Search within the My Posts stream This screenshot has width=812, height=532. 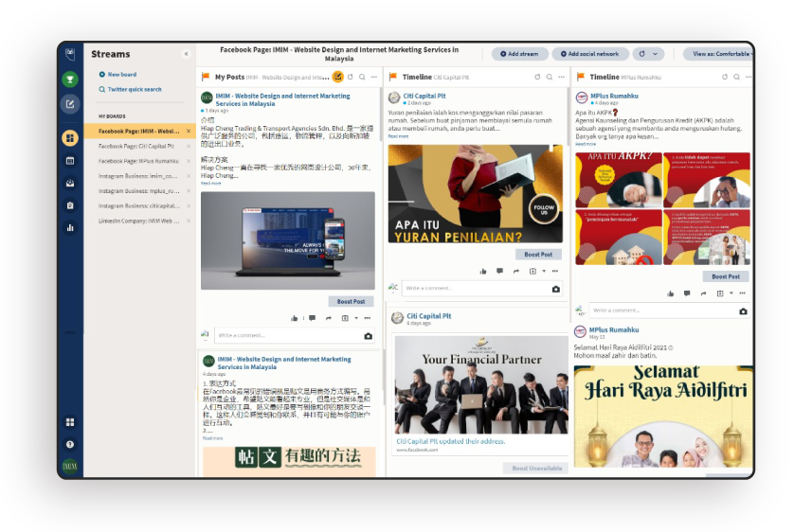click(x=363, y=77)
